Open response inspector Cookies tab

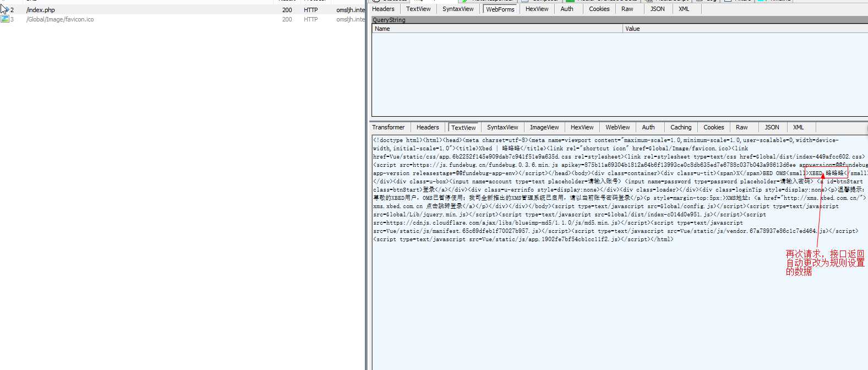(713, 127)
